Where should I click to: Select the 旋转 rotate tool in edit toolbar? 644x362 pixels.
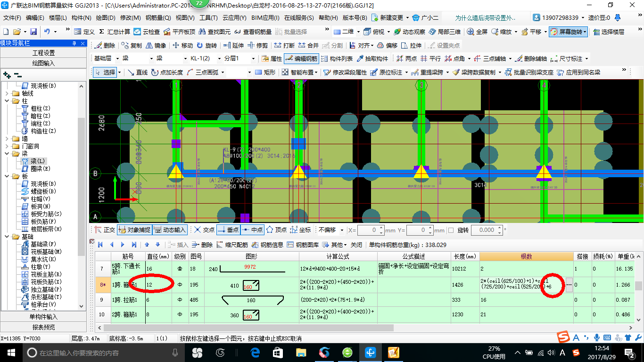206,45
